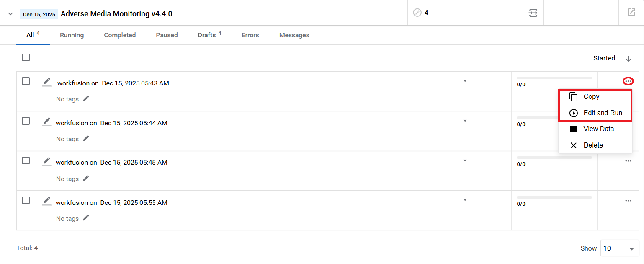Choose Copy from the context menu

[595, 97]
